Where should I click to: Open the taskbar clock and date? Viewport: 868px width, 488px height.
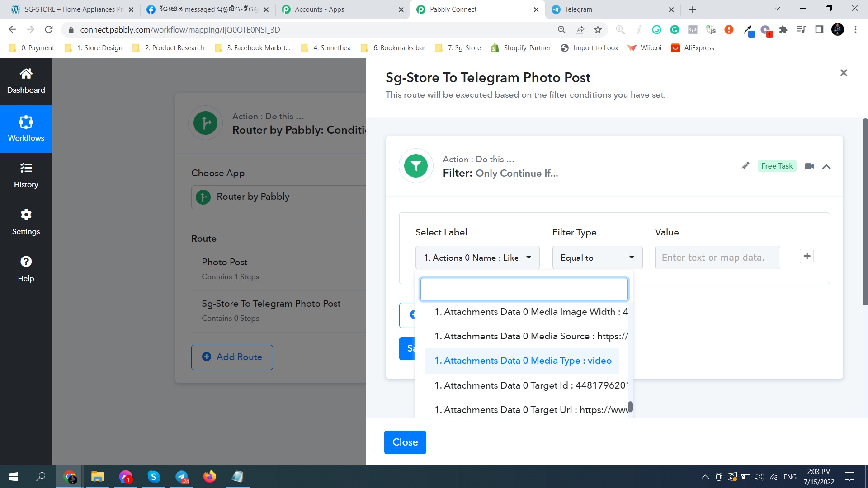tap(819, 477)
